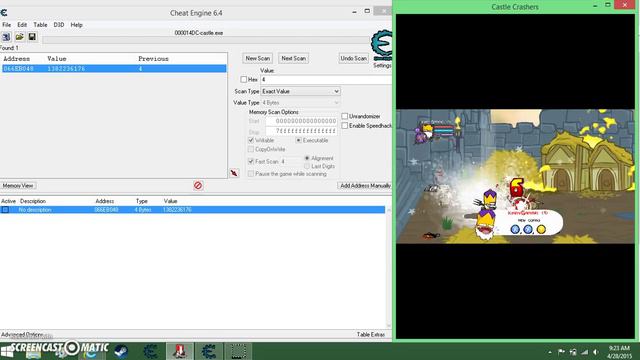
Task: Click the Fast Scan alignment value field
Action: (x=290, y=162)
